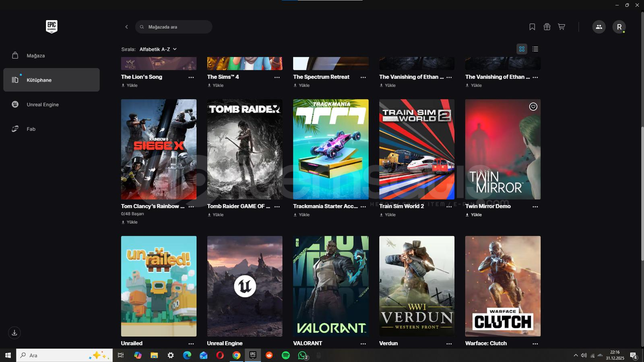
Task: Select Kütüphane in the sidebar
Action: [x=52, y=80]
